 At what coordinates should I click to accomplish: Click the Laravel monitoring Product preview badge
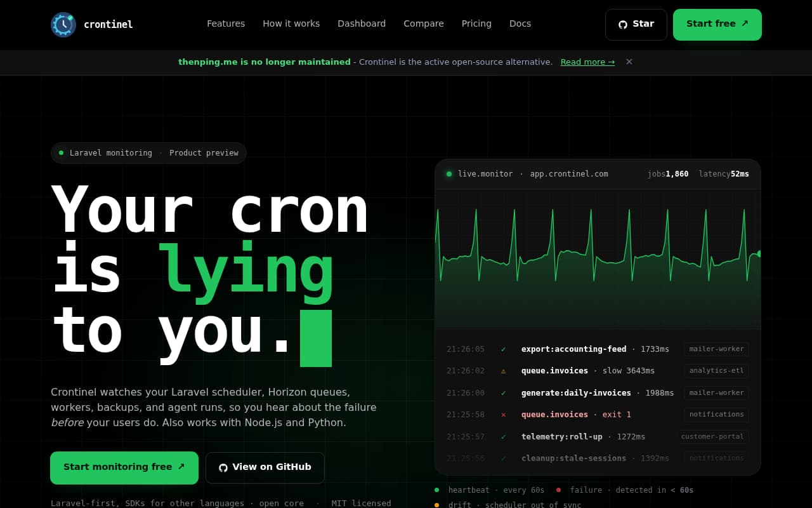point(148,153)
